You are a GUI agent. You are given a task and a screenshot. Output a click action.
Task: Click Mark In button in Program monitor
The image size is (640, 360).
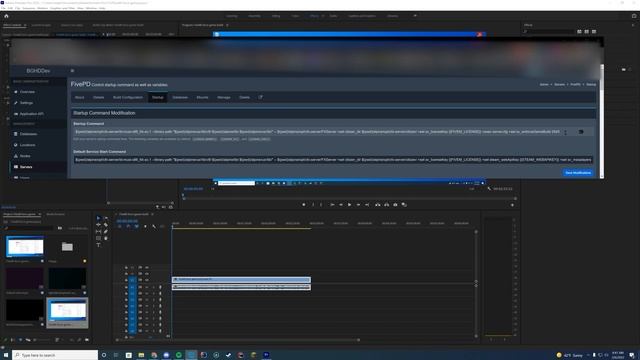coord(313,204)
